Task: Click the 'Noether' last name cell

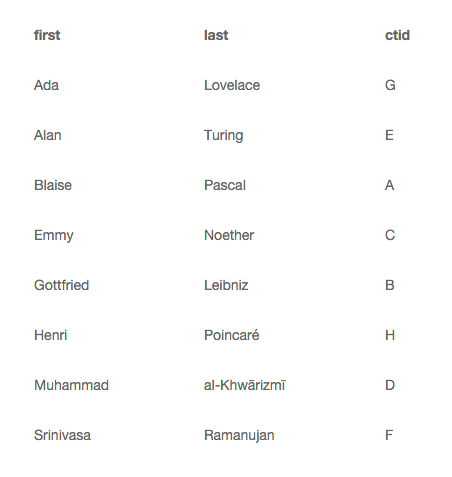Action: (229, 235)
